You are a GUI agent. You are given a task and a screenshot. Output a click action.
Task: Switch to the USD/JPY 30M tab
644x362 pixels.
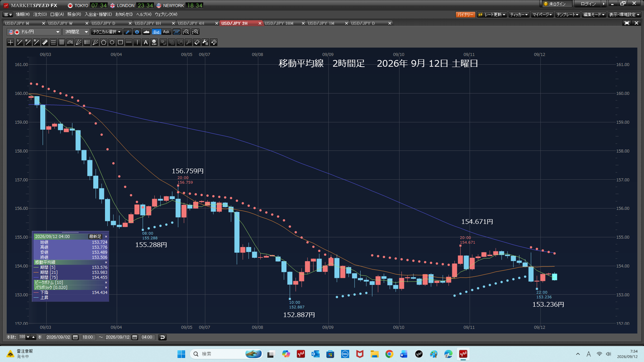[x=284, y=23]
